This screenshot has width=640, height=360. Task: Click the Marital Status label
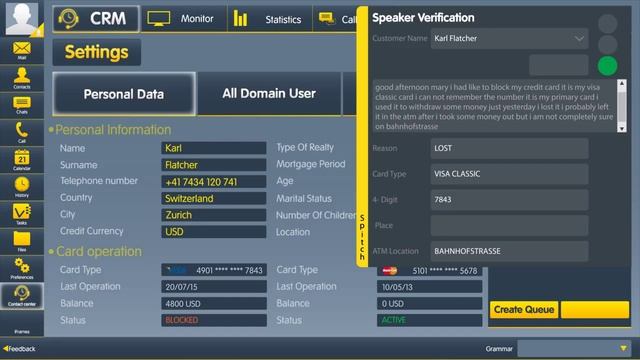(x=304, y=198)
